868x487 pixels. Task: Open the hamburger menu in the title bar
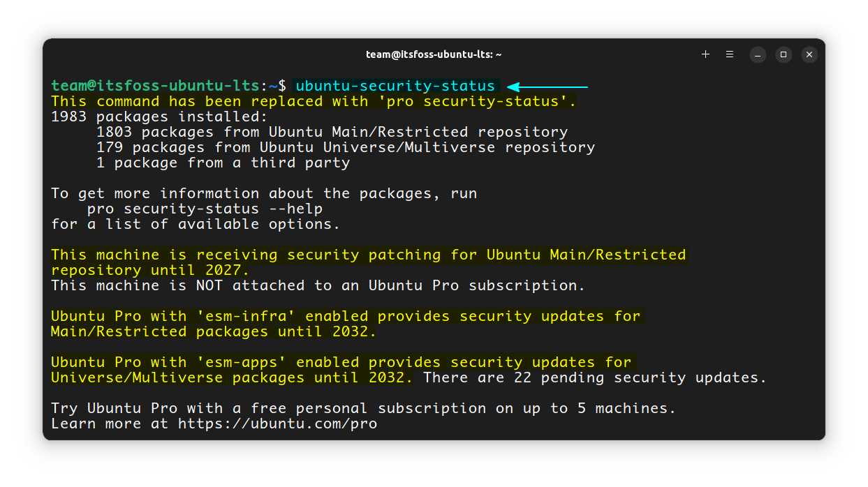(730, 54)
